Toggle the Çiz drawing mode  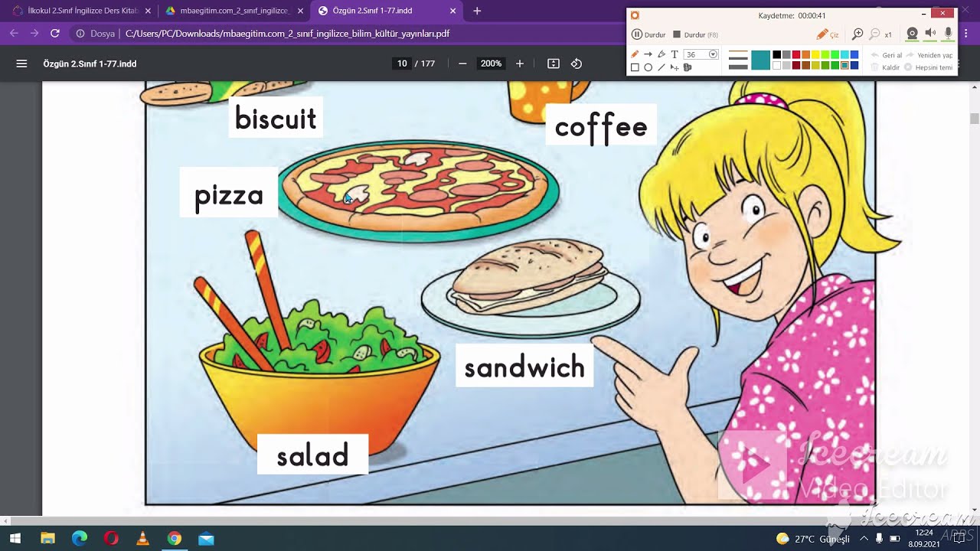click(828, 34)
